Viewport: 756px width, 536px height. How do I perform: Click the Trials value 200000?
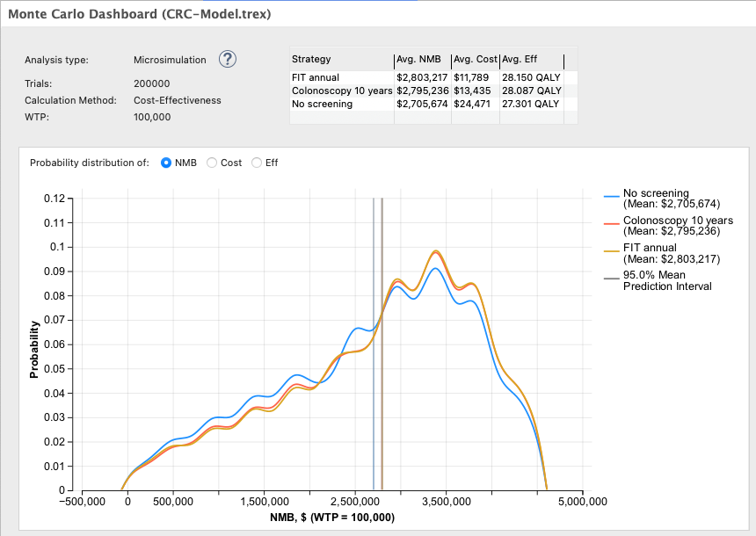coord(152,83)
